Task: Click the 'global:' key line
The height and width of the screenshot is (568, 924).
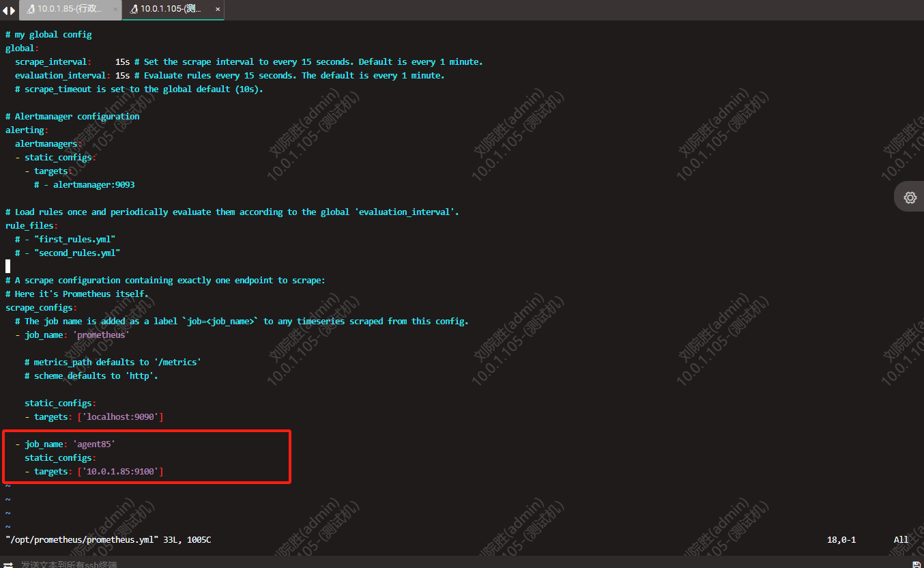Action: click(x=23, y=48)
